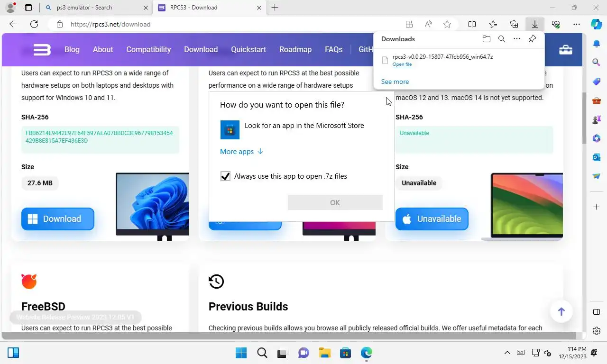607x364 pixels.
Task: Select the Windows SHA-256 hash text
Action: pyautogui.click(x=99, y=137)
